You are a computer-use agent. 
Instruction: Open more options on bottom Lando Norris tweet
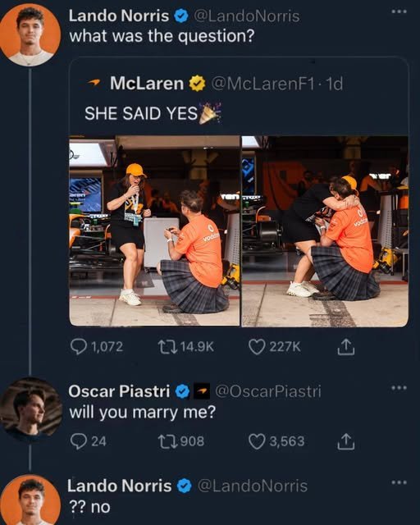(x=399, y=482)
